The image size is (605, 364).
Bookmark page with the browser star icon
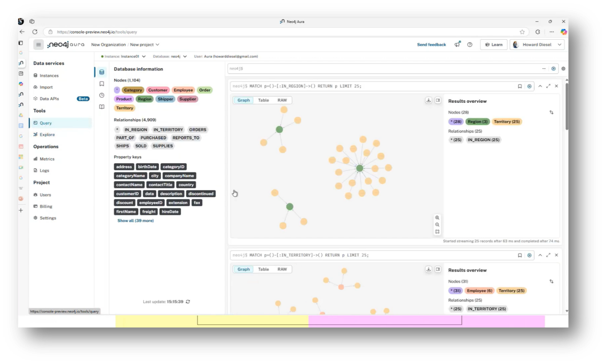point(522,32)
